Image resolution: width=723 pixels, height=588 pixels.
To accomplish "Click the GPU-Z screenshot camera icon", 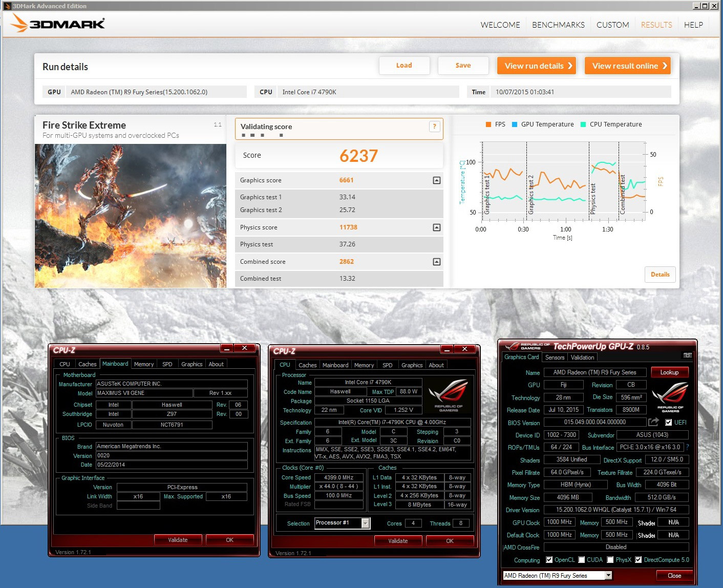I will pos(687,355).
